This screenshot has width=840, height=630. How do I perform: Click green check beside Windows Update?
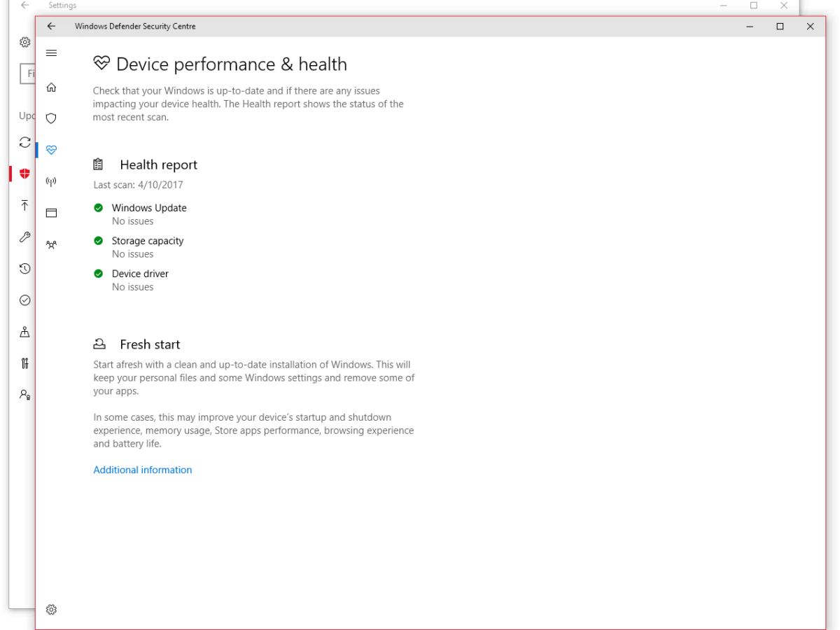(98, 208)
